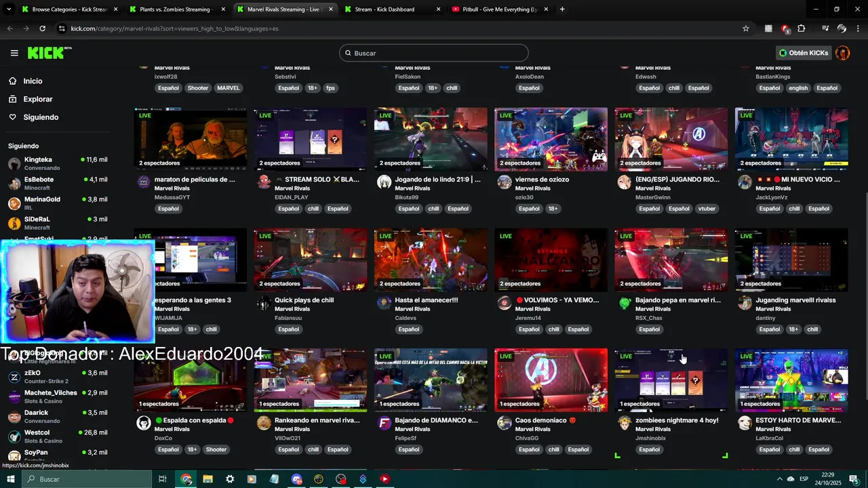Open the hamburger menu beside Kick logo

point(14,53)
